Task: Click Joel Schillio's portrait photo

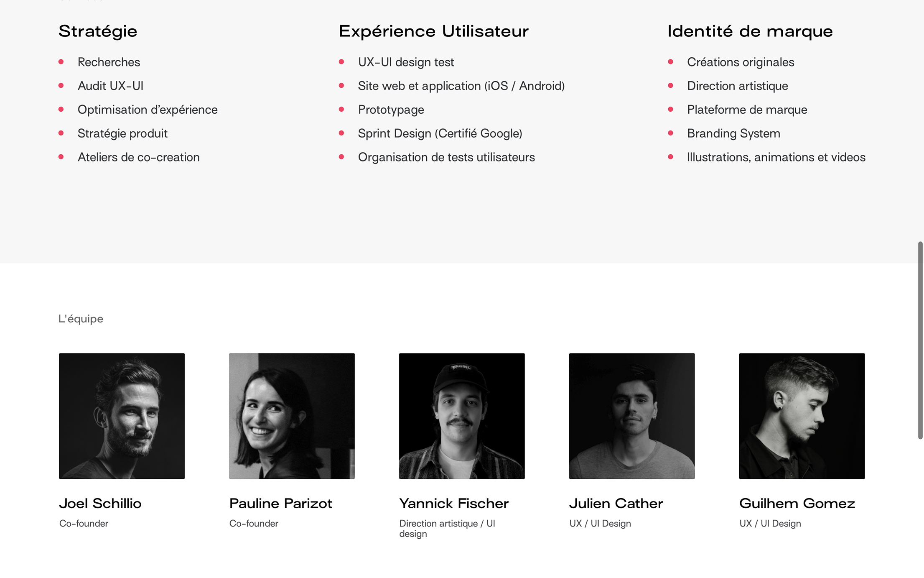Action: [122, 416]
